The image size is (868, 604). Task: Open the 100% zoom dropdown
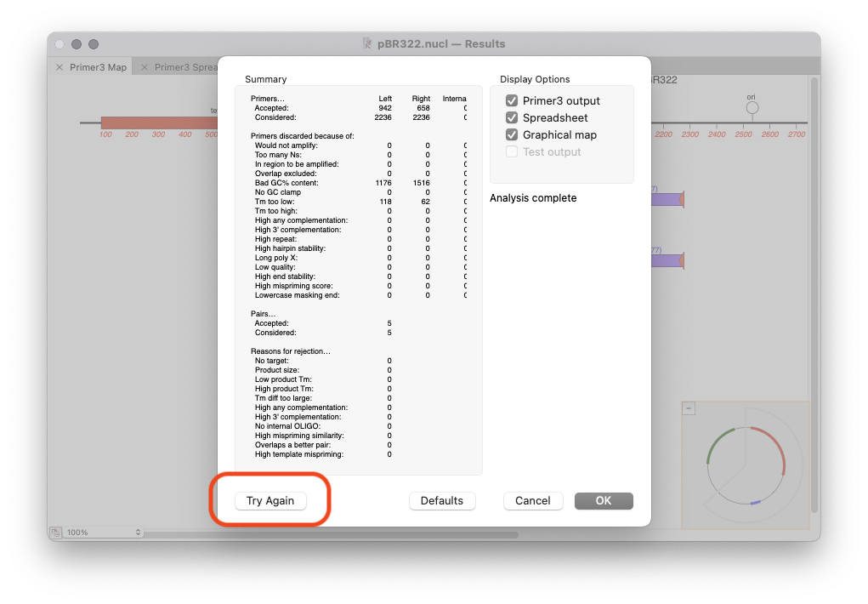[x=104, y=533]
